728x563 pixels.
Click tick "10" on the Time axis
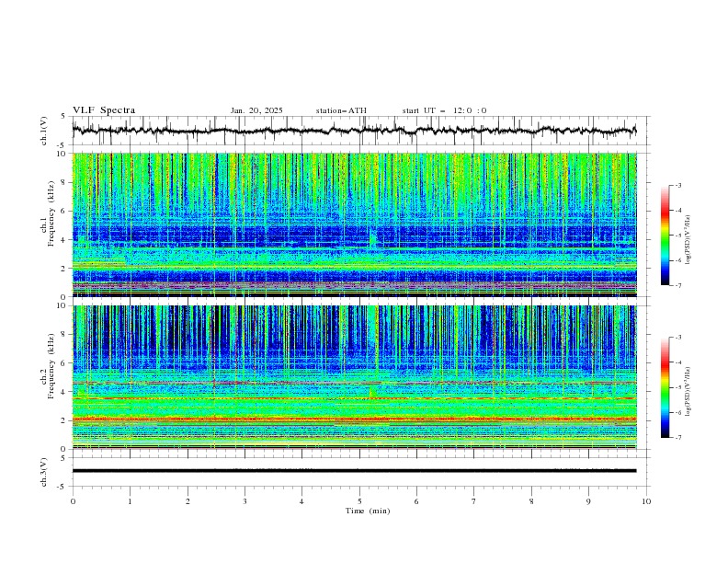click(646, 501)
